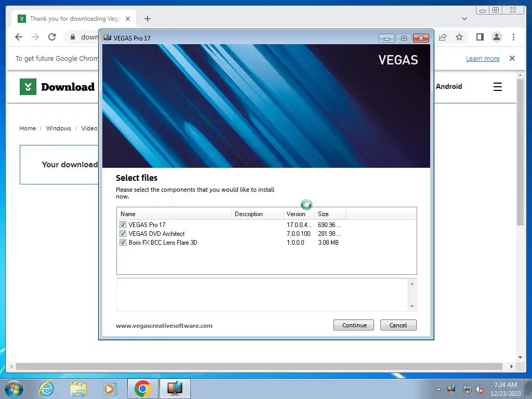The height and width of the screenshot is (399, 532).
Task: Open the webpage hamburger menu
Action: tap(497, 87)
